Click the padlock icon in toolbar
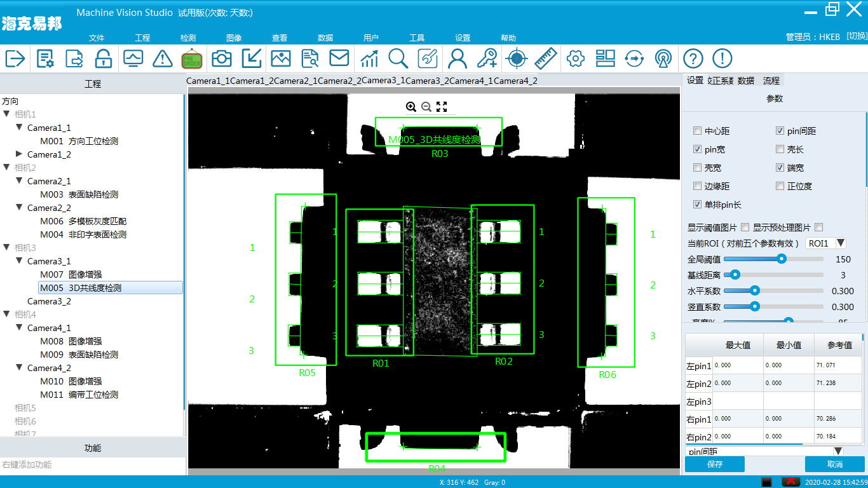The width and height of the screenshot is (868, 488). click(104, 58)
